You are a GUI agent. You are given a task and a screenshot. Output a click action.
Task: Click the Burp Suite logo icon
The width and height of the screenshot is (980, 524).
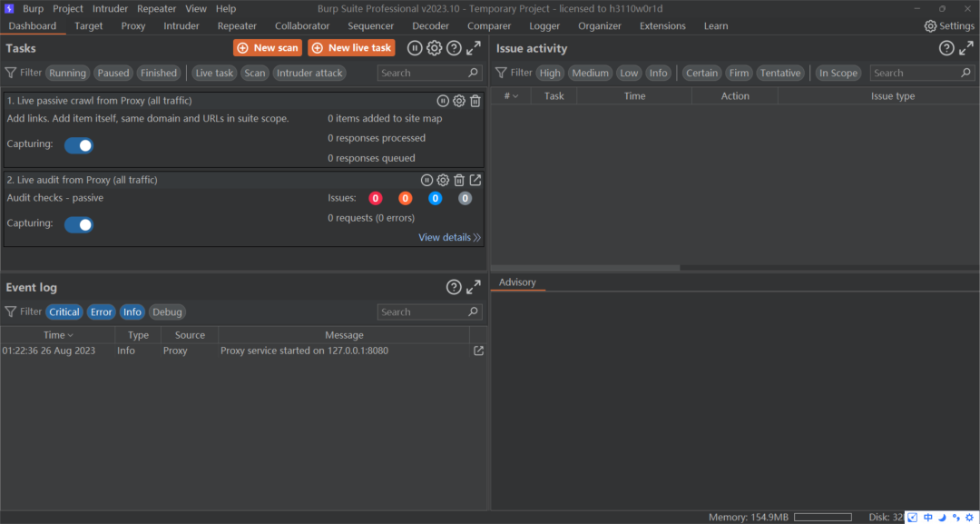[9, 9]
